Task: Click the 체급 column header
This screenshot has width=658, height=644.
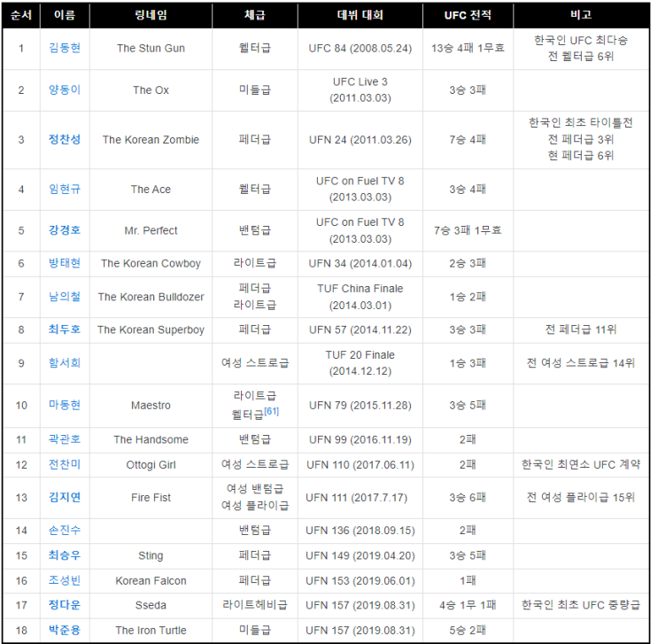Action: [255, 15]
